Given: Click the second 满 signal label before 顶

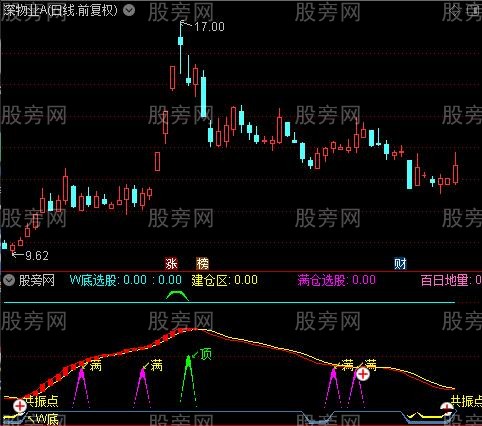Looking at the screenshot, I should [156, 366].
